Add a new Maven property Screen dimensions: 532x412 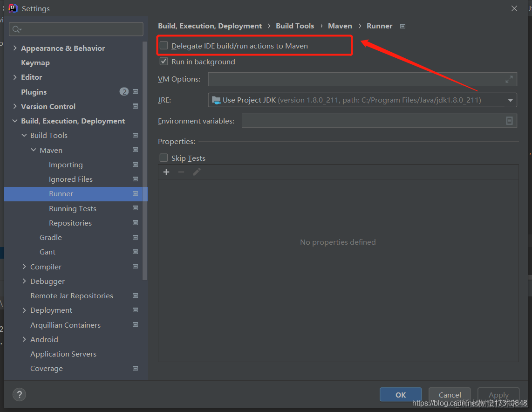[x=166, y=172]
